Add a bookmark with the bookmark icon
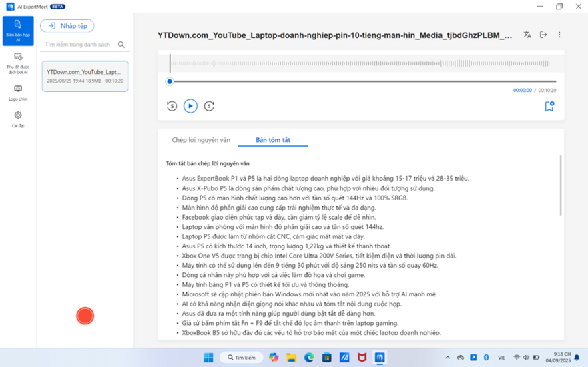This screenshot has width=588, height=367. (x=549, y=106)
